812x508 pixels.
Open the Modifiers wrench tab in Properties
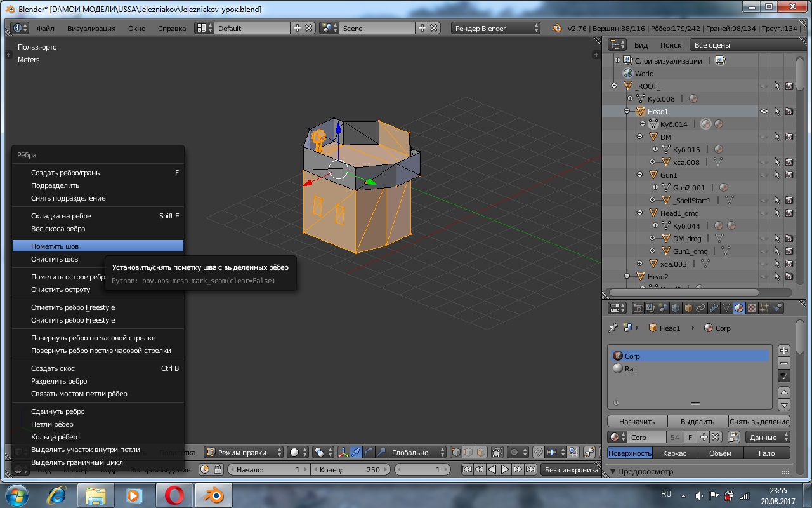[714, 308]
